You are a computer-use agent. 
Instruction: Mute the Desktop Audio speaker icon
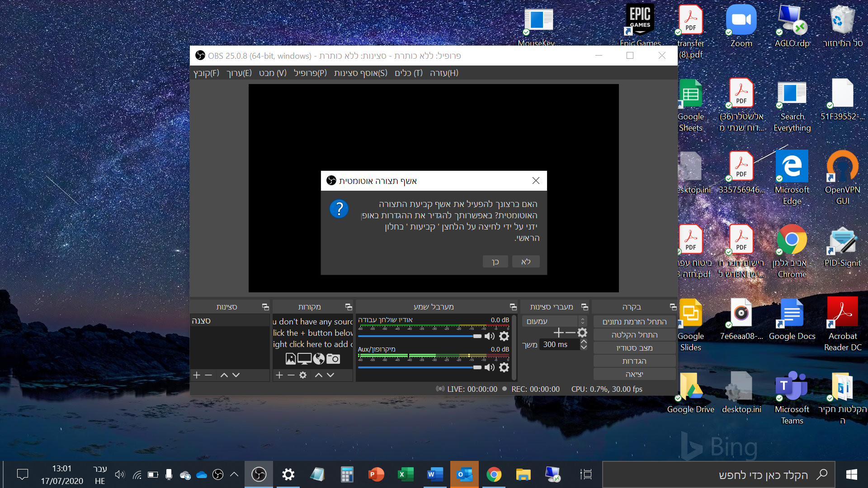pyautogui.click(x=489, y=336)
